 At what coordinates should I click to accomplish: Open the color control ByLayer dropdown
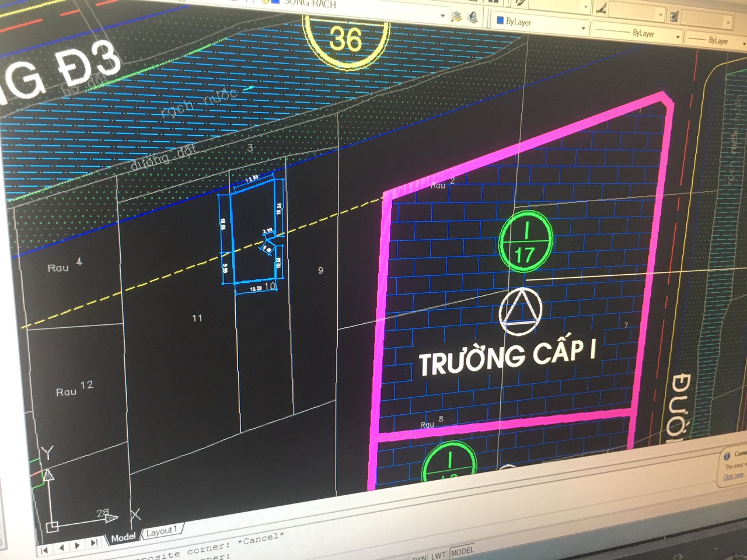tap(540, 23)
